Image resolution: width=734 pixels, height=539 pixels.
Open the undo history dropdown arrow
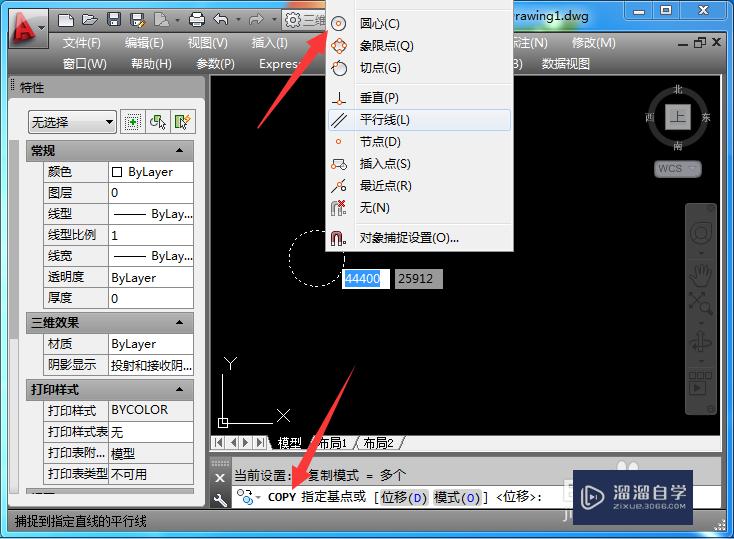coord(238,20)
